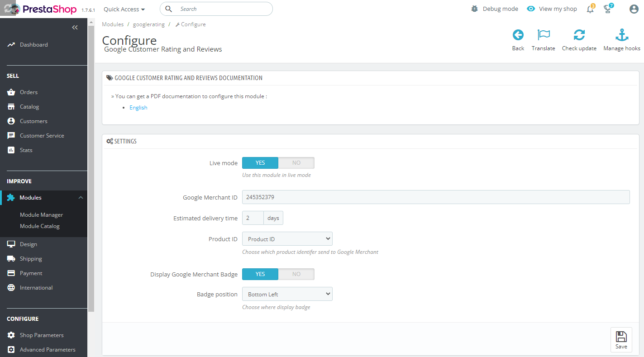Viewport: 644px width, 357px height.
Task: Click the Save button
Action: (x=621, y=340)
